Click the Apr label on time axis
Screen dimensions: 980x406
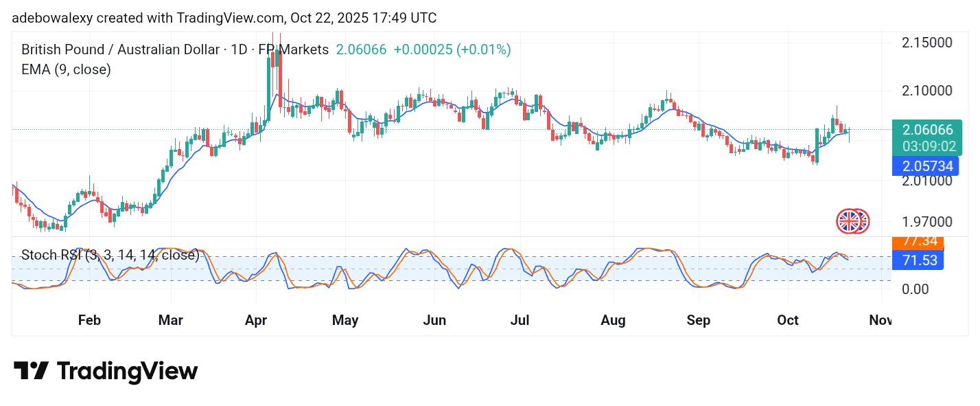[255, 321]
